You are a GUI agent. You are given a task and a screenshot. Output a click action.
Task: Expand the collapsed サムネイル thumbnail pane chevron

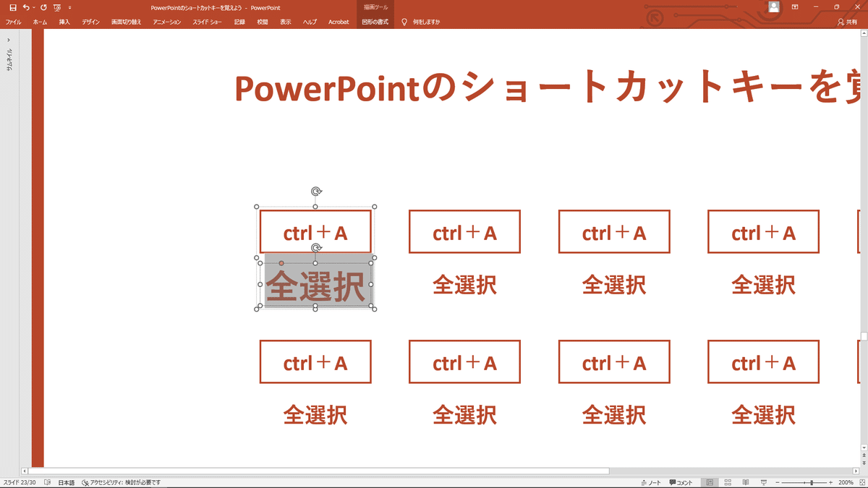(9, 40)
